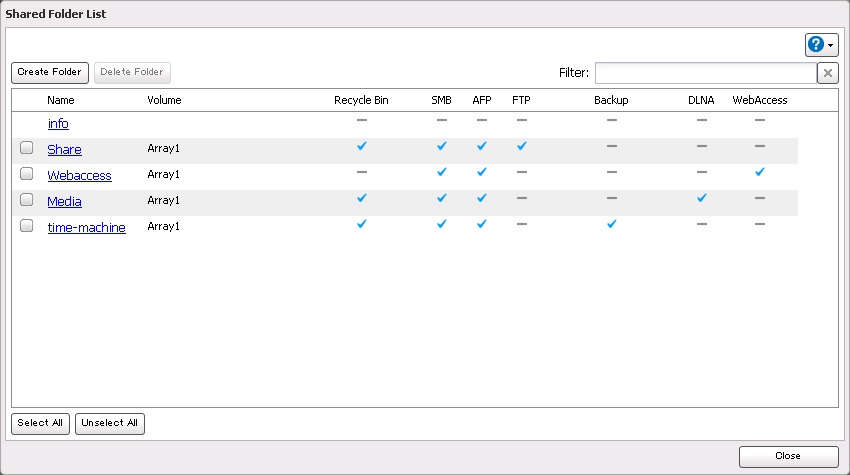Click the Backup checkmark for time-machine
Screen dimensions: 850x475
point(611,224)
